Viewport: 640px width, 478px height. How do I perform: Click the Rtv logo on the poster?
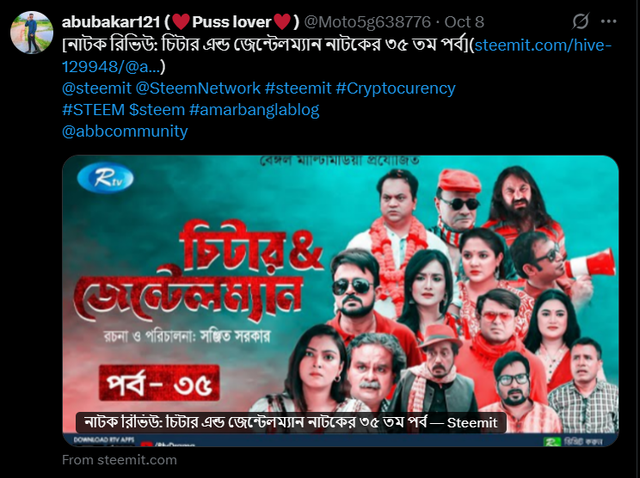click(x=105, y=178)
